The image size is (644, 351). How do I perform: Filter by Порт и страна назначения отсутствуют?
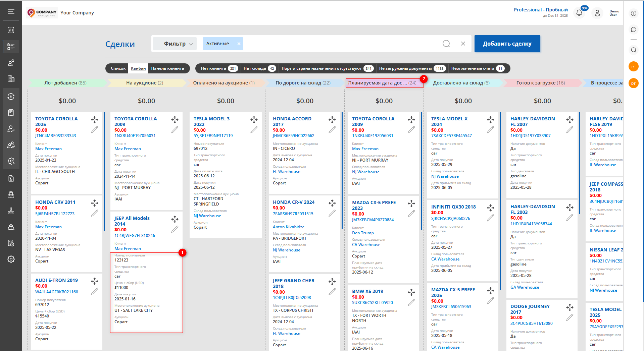pos(327,68)
